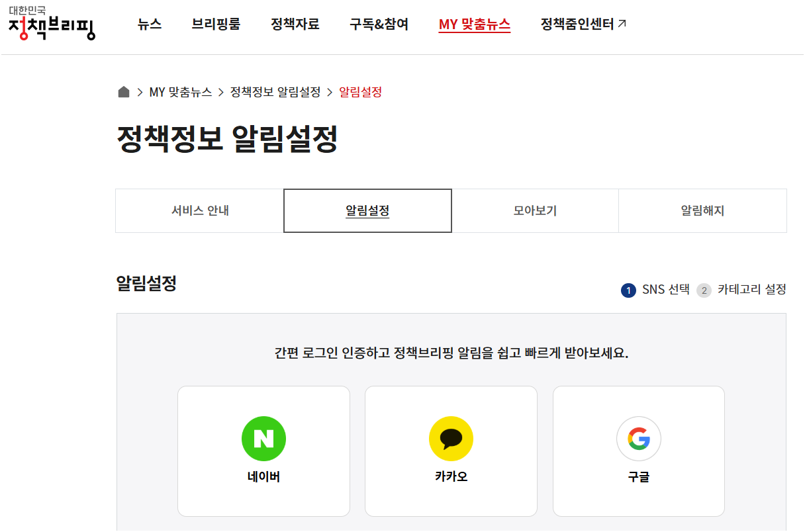Image resolution: width=805 pixels, height=532 pixels.
Task: Click the MY 맞춤뉴스 breadcrumb link
Action: pyautogui.click(x=181, y=92)
